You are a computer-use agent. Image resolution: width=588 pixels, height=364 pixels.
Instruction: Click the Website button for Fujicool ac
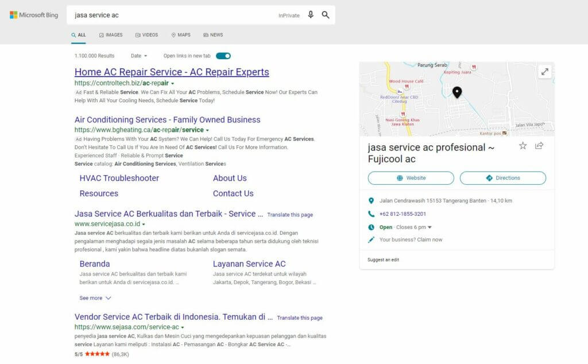(411, 178)
